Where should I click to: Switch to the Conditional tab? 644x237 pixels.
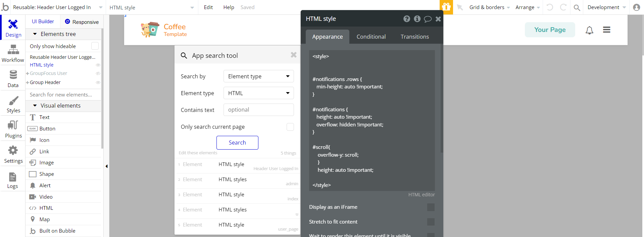coord(371,37)
